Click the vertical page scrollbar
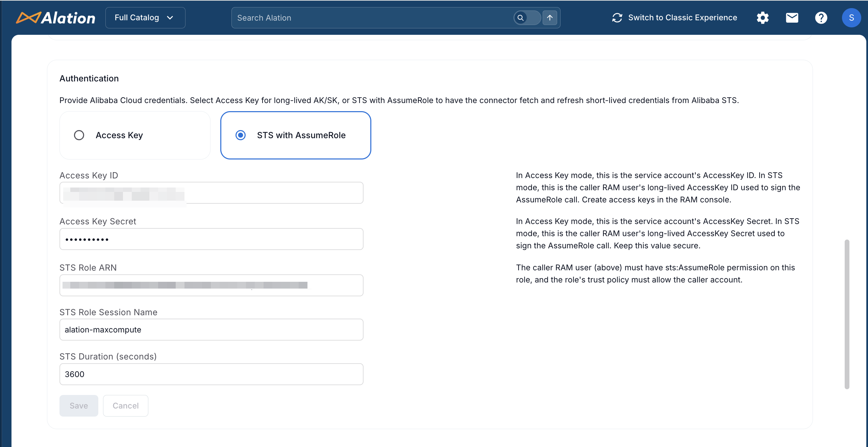The height and width of the screenshot is (447, 868). pyautogui.click(x=847, y=314)
